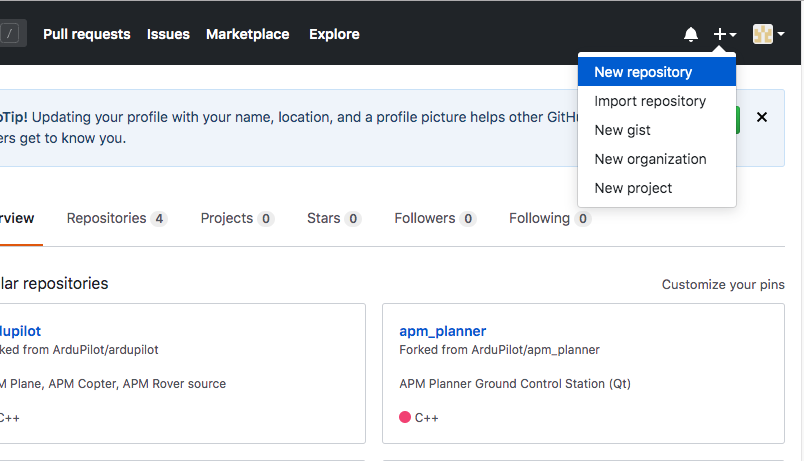Click the notifications bell icon
This screenshot has width=804, height=461.
(x=691, y=35)
